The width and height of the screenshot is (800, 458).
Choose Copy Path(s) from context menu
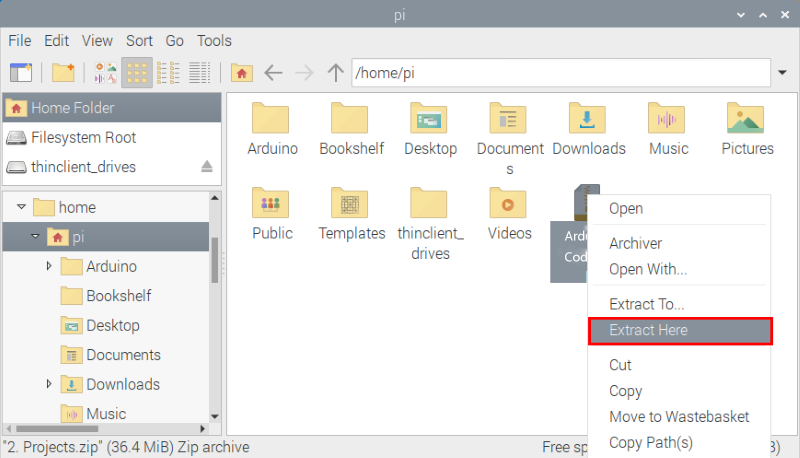click(680, 443)
